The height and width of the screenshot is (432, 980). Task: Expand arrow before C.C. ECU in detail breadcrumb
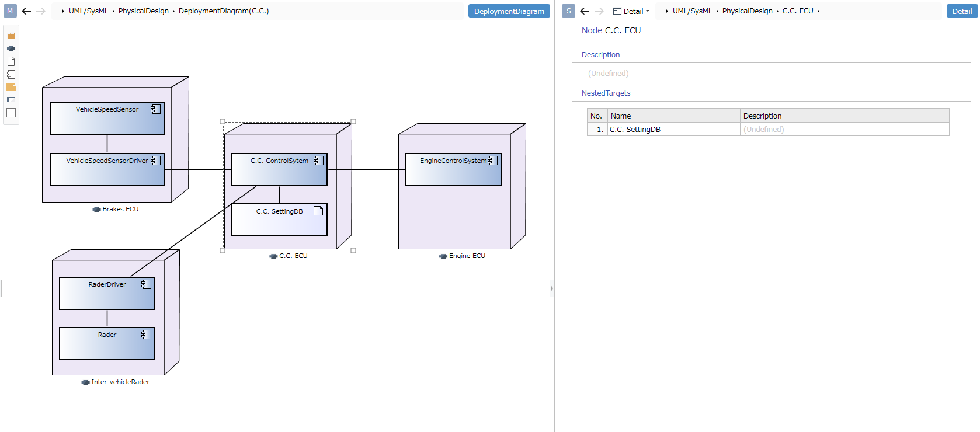click(x=777, y=11)
